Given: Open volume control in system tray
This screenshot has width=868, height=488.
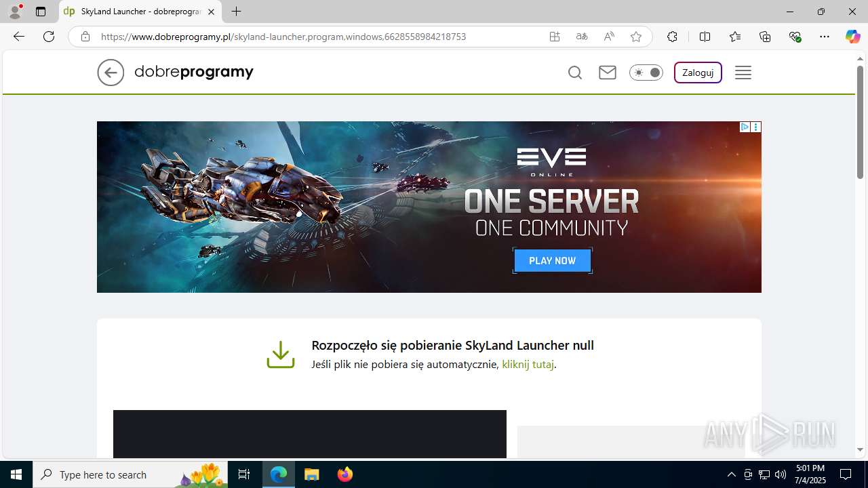Looking at the screenshot, I should point(781,474).
